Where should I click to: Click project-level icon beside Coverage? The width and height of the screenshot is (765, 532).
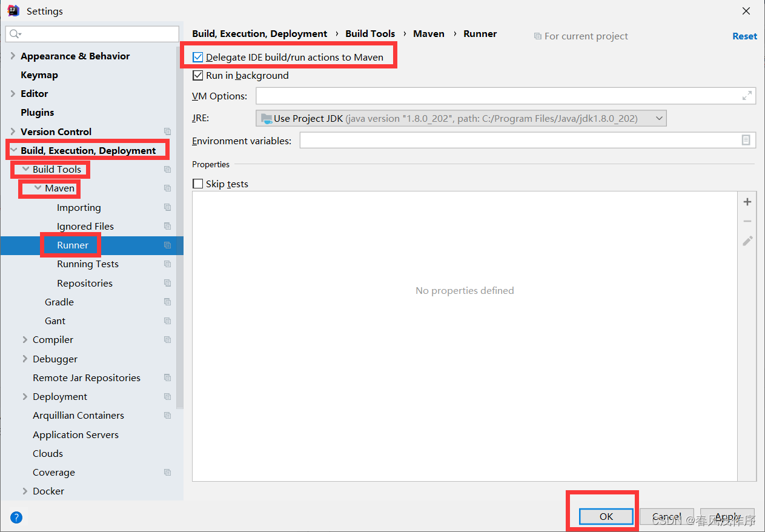[x=167, y=473]
